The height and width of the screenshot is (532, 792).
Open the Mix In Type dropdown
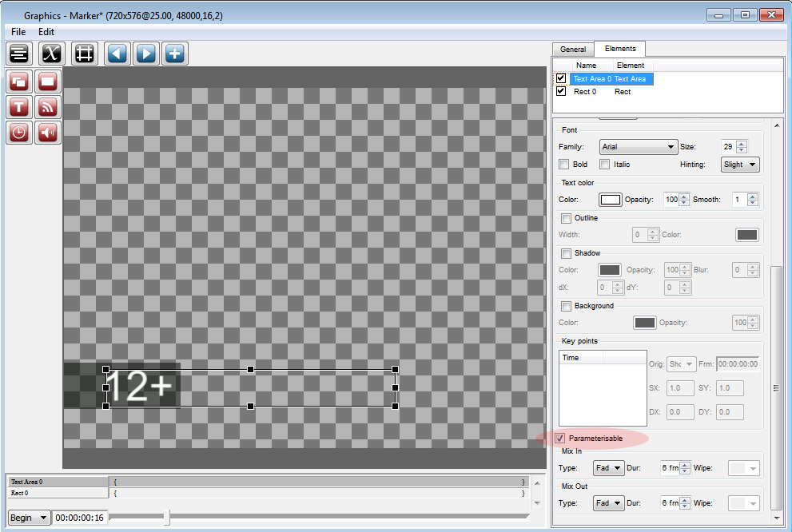[x=609, y=468]
